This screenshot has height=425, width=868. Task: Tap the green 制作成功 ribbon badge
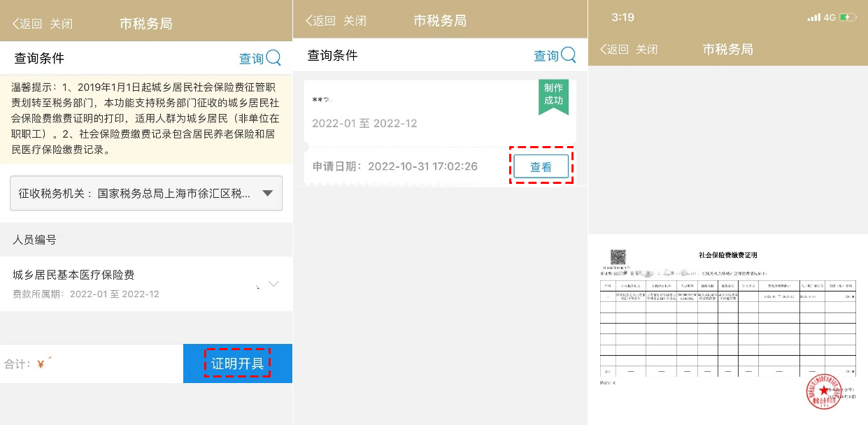click(x=553, y=95)
